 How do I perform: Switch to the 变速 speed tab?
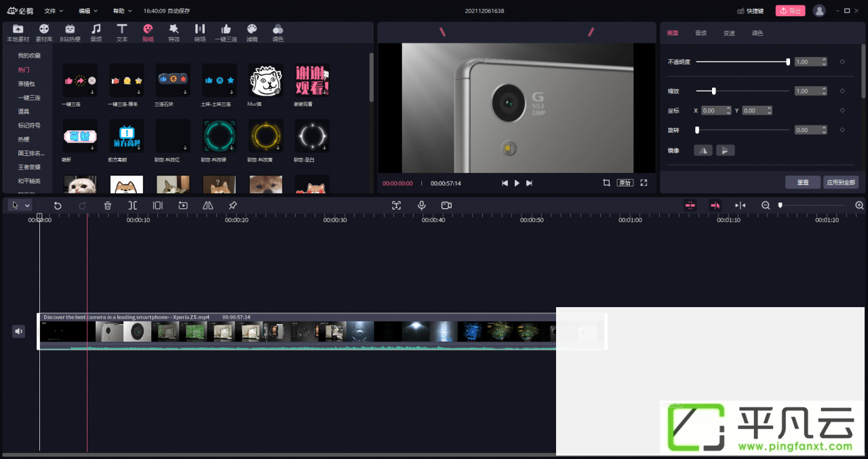point(729,33)
